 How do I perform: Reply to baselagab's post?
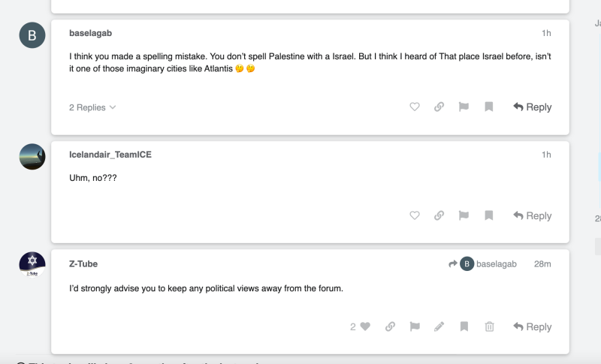pyautogui.click(x=533, y=107)
